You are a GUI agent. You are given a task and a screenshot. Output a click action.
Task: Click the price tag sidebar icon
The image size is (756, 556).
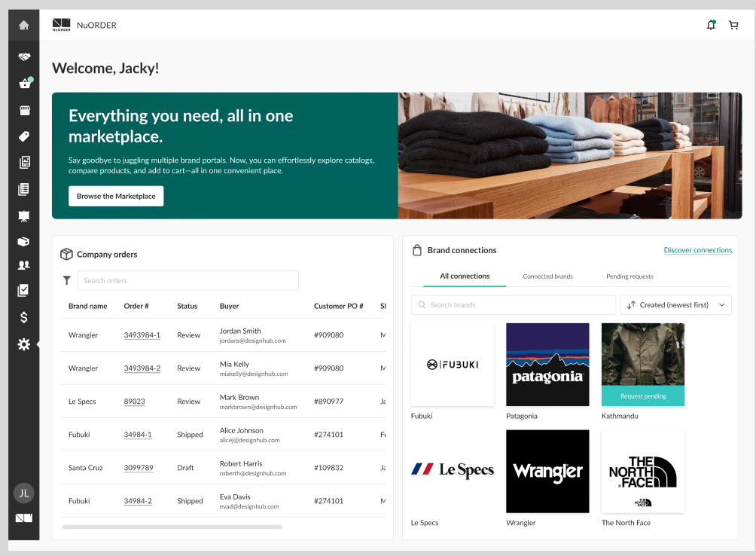[24, 136]
